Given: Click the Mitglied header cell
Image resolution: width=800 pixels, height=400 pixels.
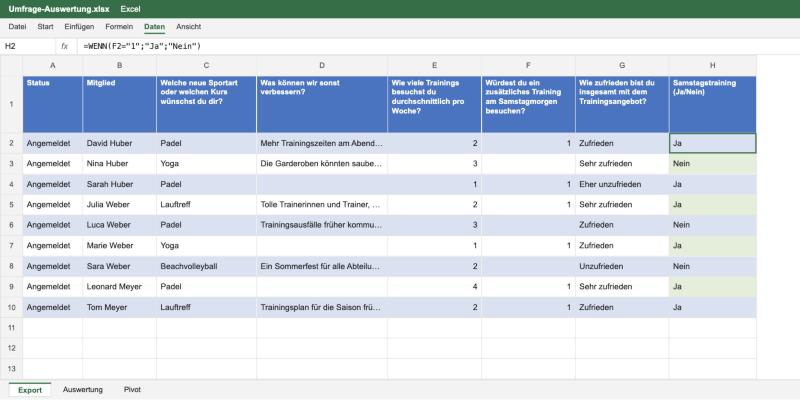Looking at the screenshot, I should (119, 104).
